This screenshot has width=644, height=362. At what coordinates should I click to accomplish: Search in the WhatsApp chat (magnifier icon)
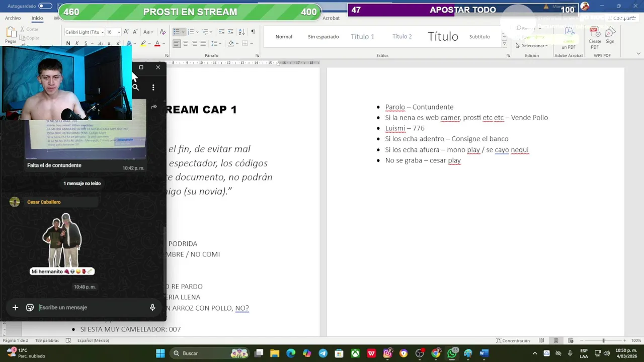(x=135, y=87)
